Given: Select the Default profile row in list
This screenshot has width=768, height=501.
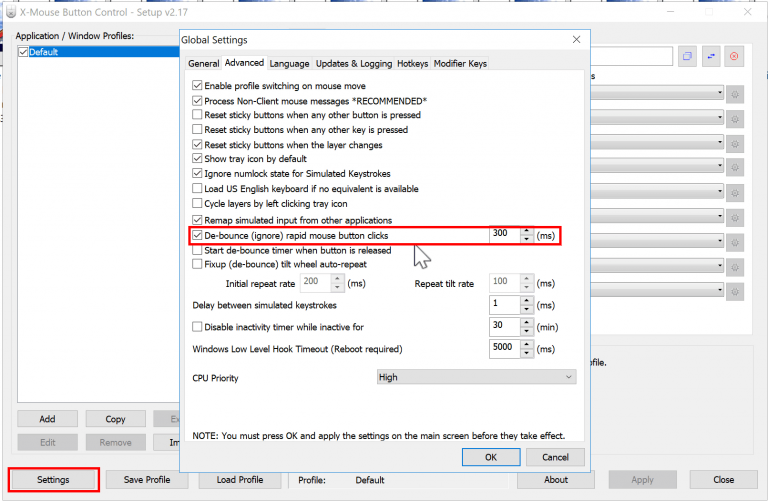Looking at the screenshot, I should point(99,52).
